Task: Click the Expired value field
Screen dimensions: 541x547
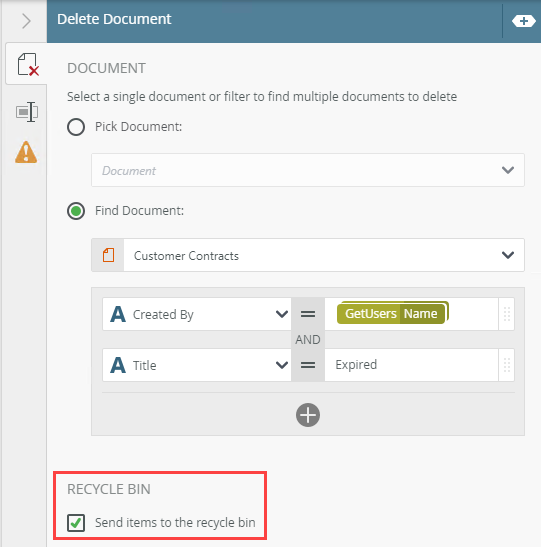Action: point(411,365)
